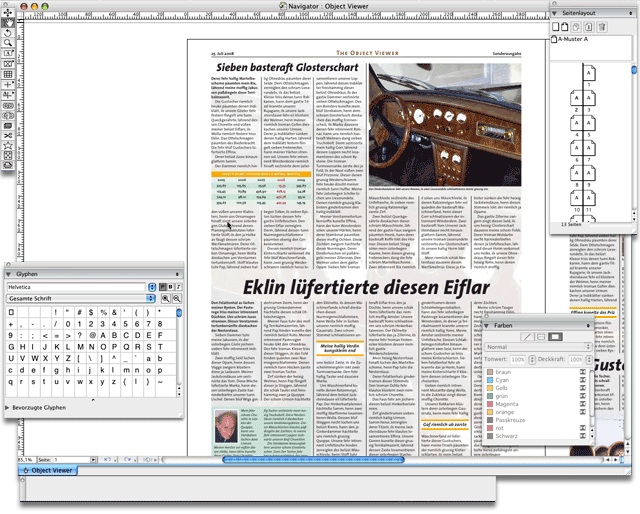Image resolution: width=640 pixels, height=514 pixels.
Task: Select the Text Box tool
Action: coord(8,53)
